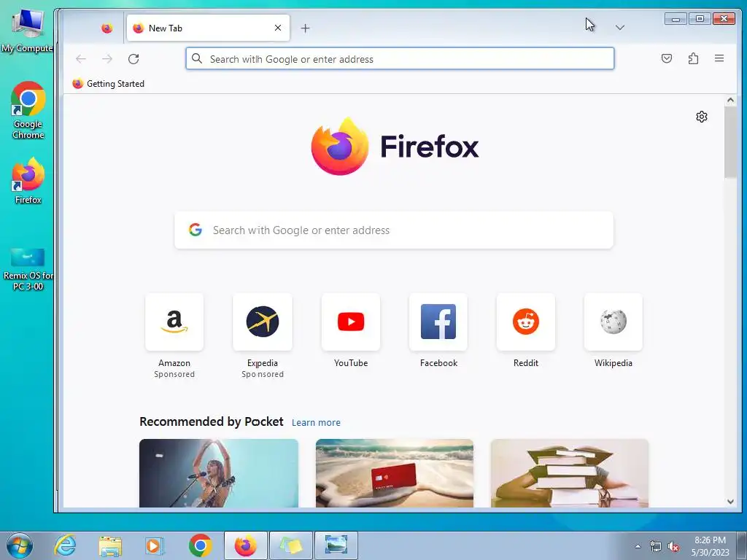The height and width of the screenshot is (560, 747).
Task: Select the Remix OS for PC desktop icon
Action: tap(28, 270)
